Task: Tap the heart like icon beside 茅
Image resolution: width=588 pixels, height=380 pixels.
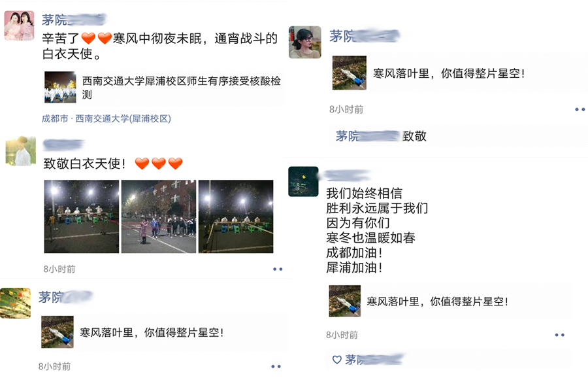Action: click(336, 360)
